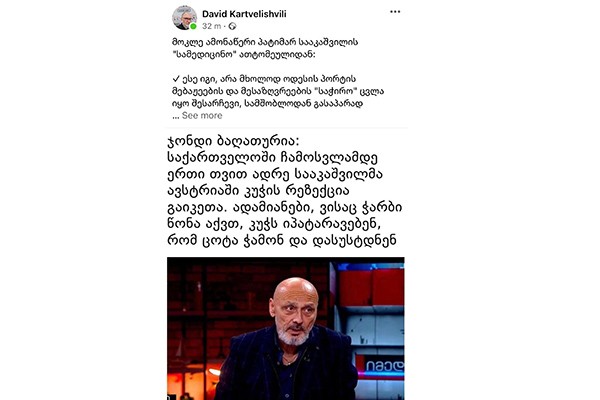Click the man's dark jacket in photo
Viewport: 600px width, 400px height.
pyautogui.click(x=286, y=366)
